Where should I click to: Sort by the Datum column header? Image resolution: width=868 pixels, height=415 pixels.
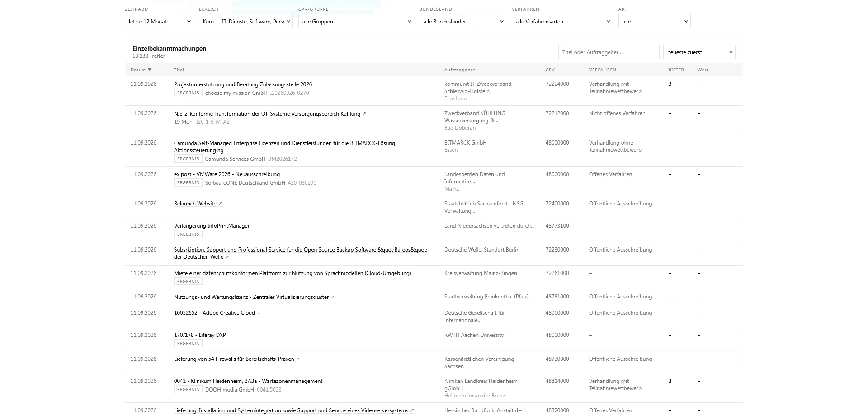click(141, 70)
